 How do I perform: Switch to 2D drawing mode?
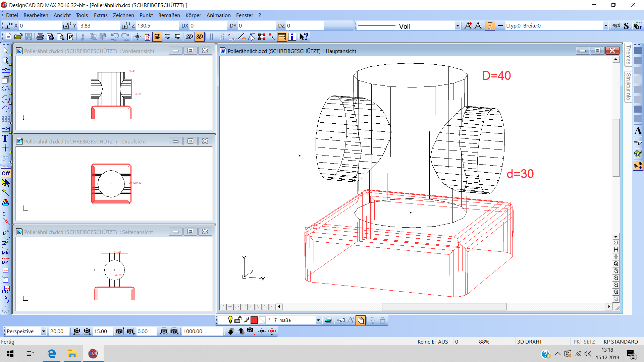click(x=189, y=37)
